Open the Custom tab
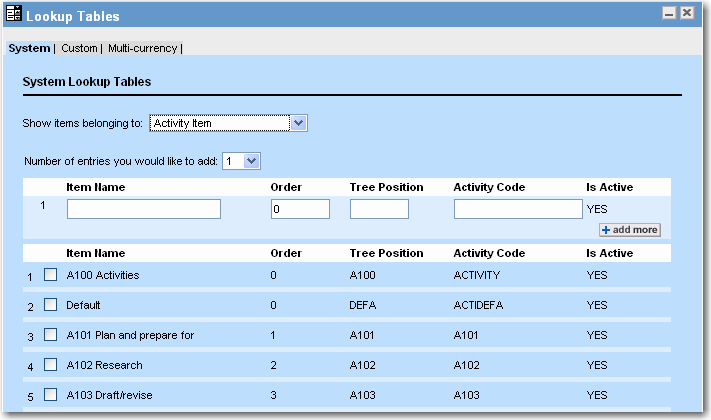Image resolution: width=711 pixels, height=420 pixels. pyautogui.click(x=79, y=48)
